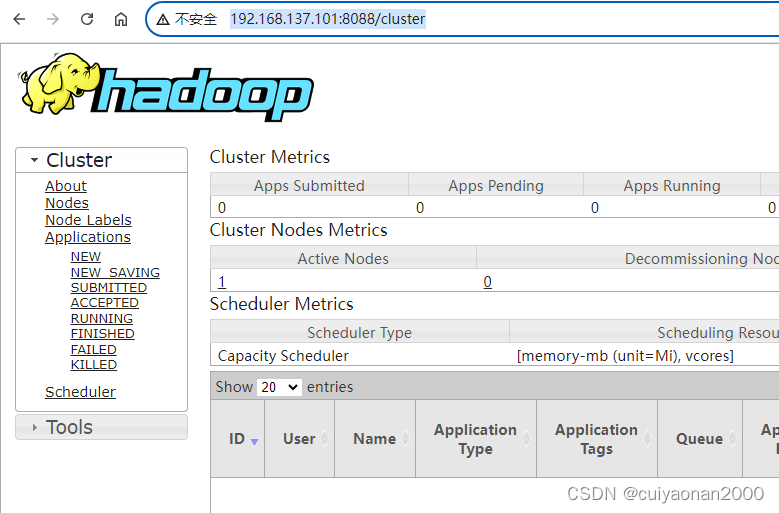Filter applications by FAILED state
Viewport: 779px width, 513px height.
point(93,350)
